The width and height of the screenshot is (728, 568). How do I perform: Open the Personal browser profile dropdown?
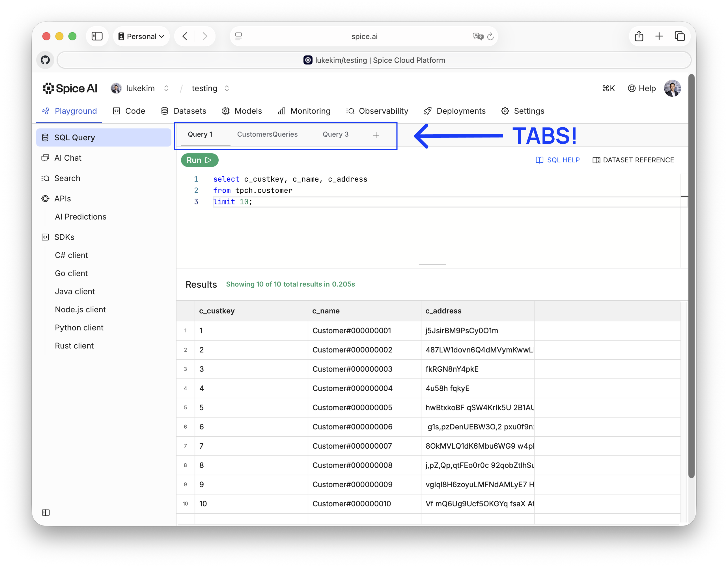click(x=141, y=36)
